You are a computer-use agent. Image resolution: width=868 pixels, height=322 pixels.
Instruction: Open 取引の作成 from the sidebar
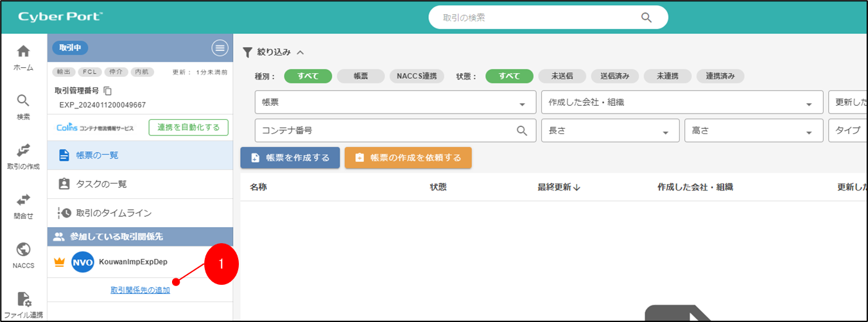point(23,150)
